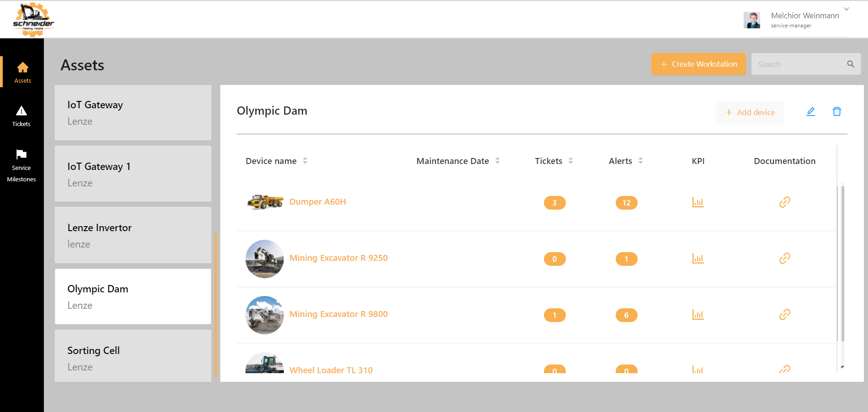Open Service Milestones in the sidebar
868x412 pixels.
click(x=21, y=166)
